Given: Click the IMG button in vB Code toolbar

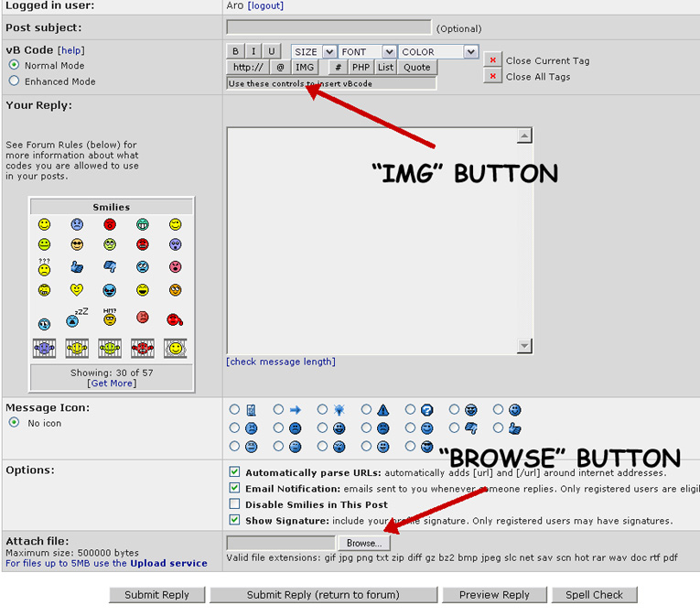Looking at the screenshot, I should pos(305,68).
